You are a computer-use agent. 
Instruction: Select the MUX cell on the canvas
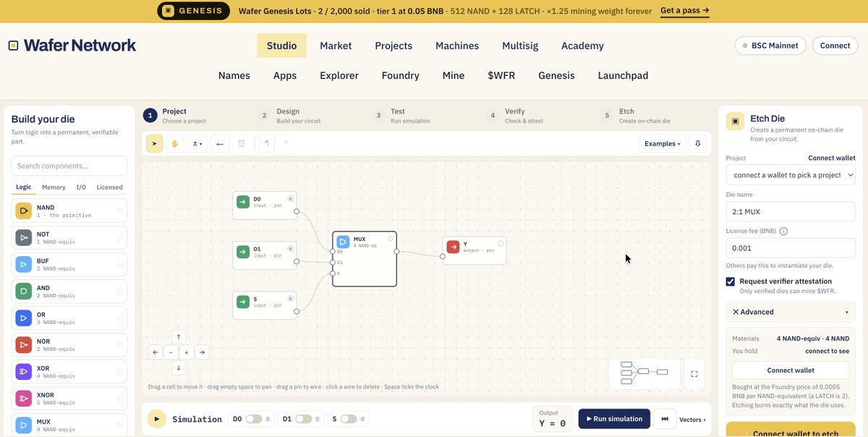coord(365,259)
